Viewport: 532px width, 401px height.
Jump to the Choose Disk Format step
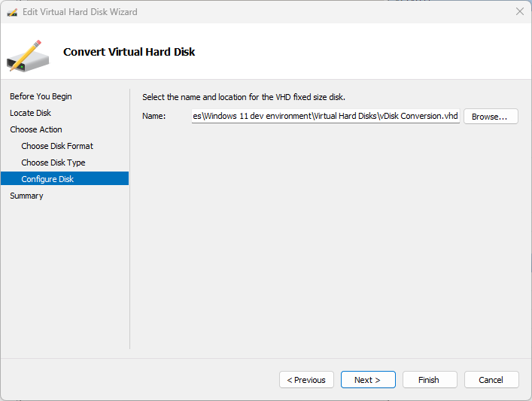(x=57, y=146)
